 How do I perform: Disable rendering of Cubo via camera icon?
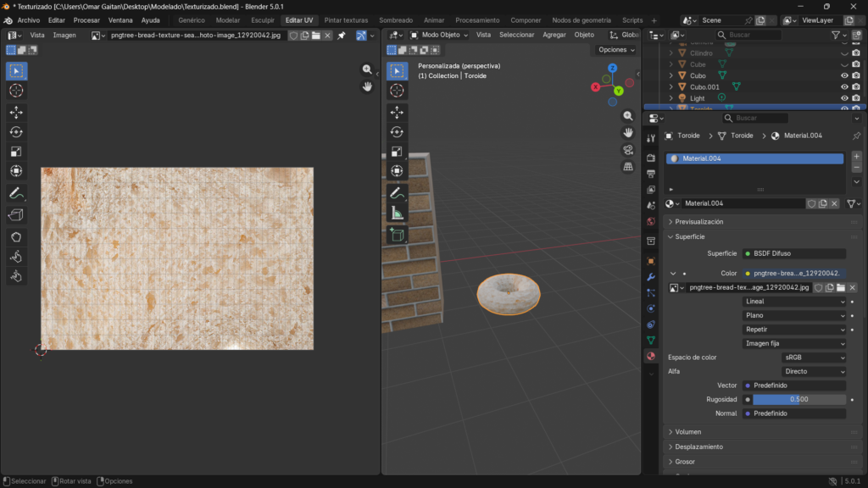pos(856,75)
